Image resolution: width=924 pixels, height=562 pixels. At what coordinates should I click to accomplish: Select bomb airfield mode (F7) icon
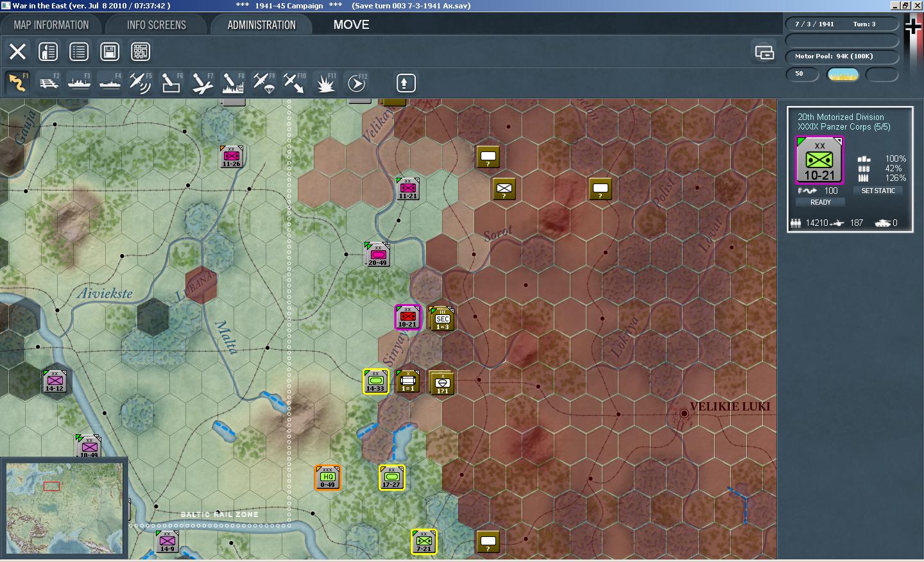202,83
